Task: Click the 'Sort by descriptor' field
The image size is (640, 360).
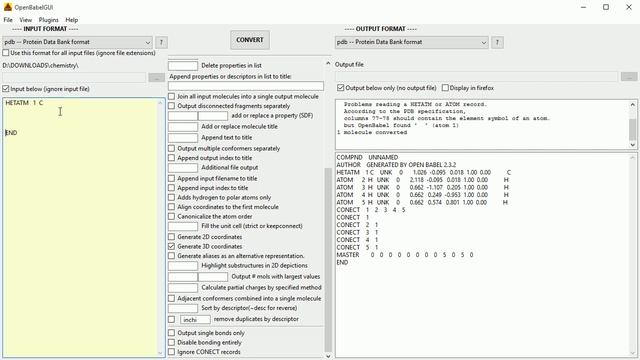Action: point(183,308)
